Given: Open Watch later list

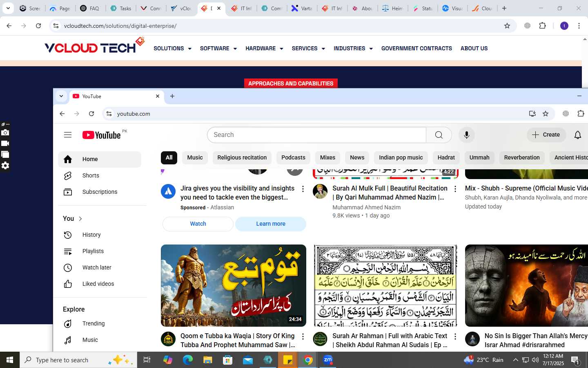Looking at the screenshot, I should pyautogui.click(x=100, y=267).
